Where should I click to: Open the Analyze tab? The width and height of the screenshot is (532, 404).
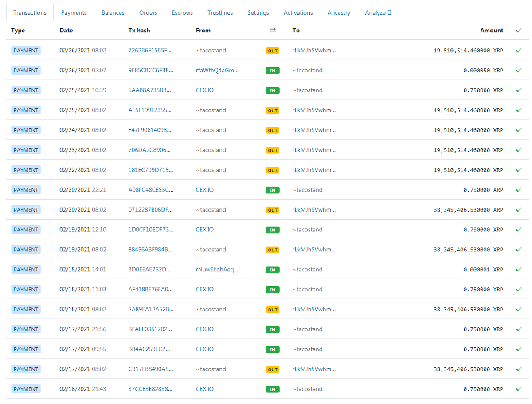pyautogui.click(x=378, y=12)
